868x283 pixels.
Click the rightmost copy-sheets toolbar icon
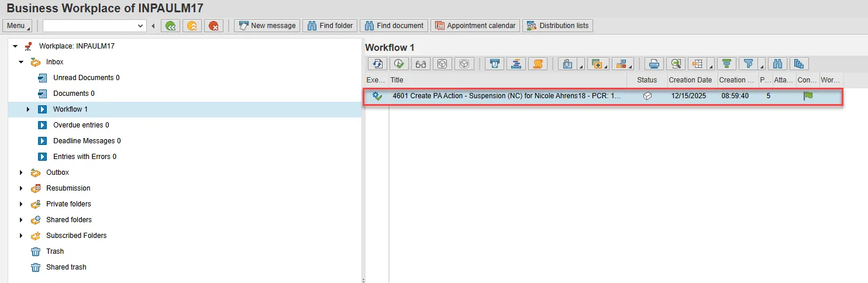click(x=799, y=64)
